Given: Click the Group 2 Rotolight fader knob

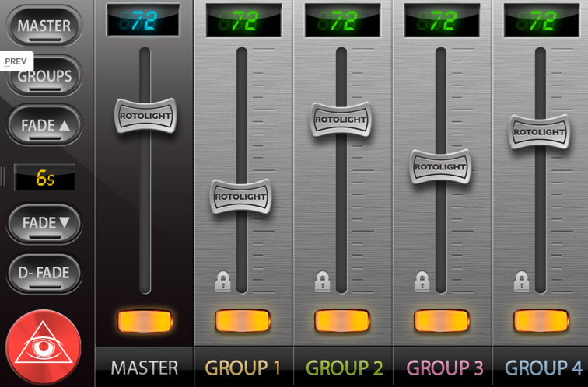Looking at the screenshot, I should 341,120.
